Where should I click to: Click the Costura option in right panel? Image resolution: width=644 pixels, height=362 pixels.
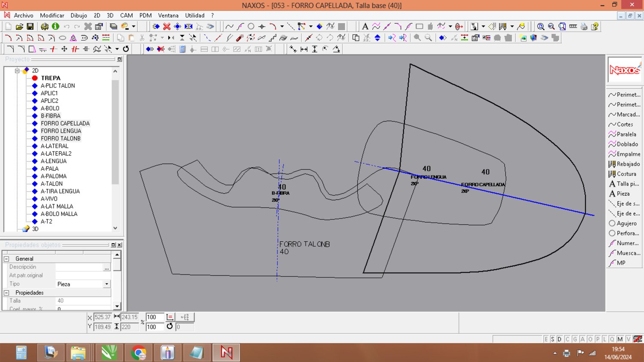click(x=626, y=174)
